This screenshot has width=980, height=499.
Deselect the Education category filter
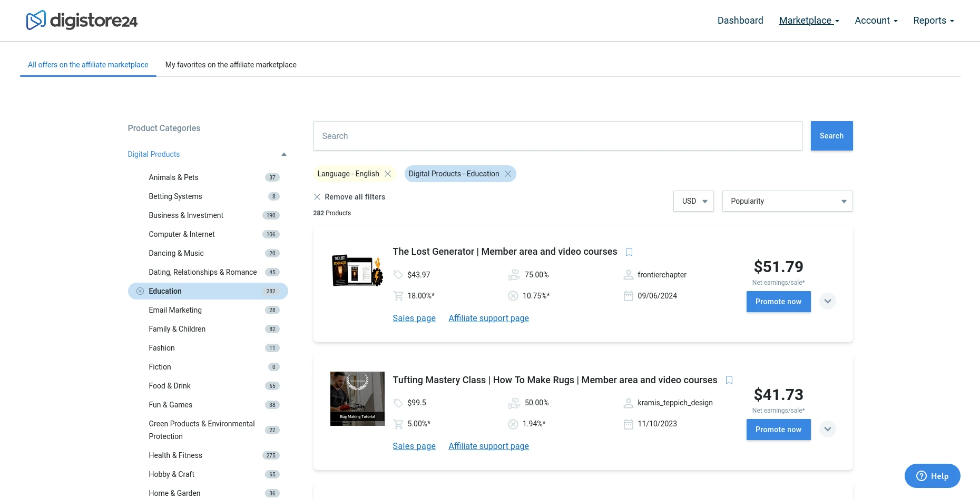pyautogui.click(x=140, y=291)
